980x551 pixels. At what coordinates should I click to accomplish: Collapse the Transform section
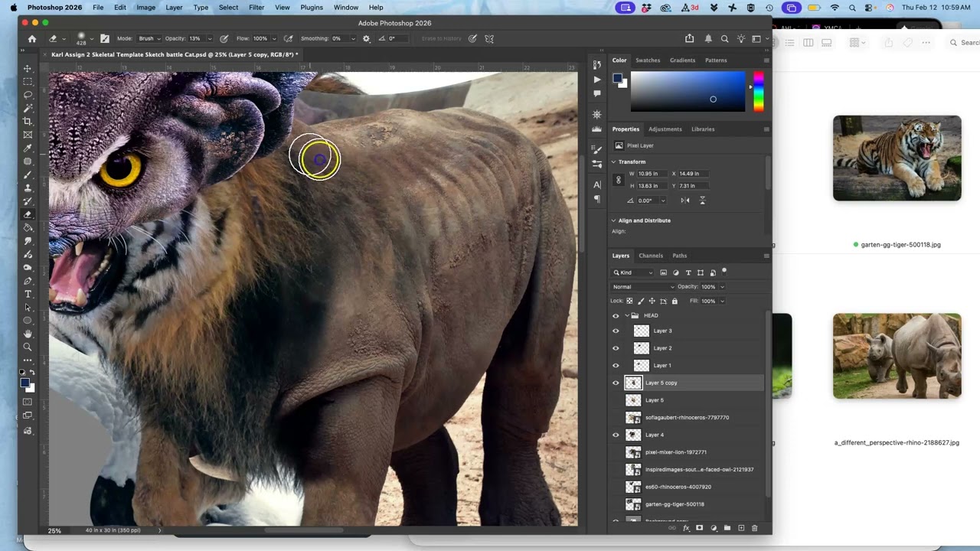pos(613,161)
